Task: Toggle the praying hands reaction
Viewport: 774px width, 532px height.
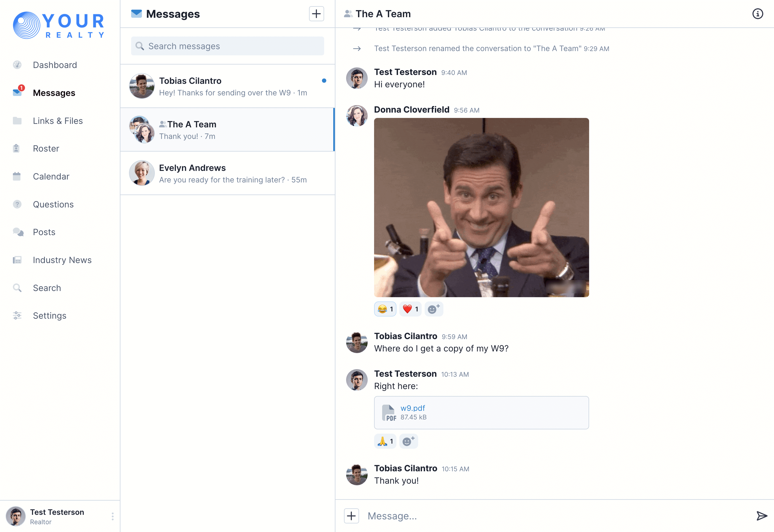Action: 385,441
